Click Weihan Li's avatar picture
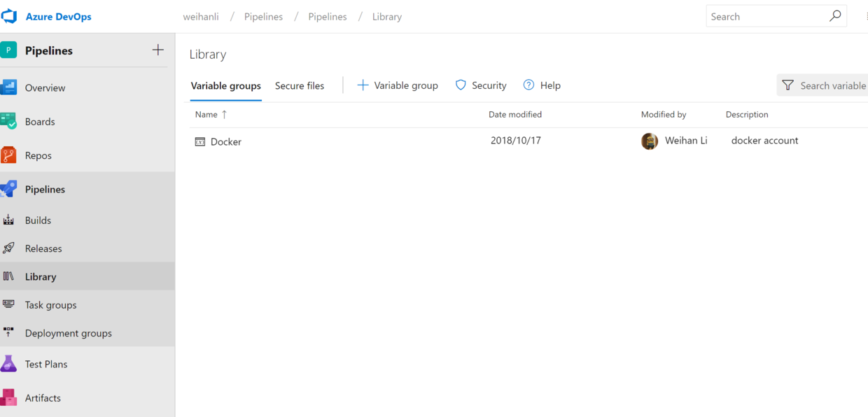This screenshot has width=868, height=417. point(650,141)
